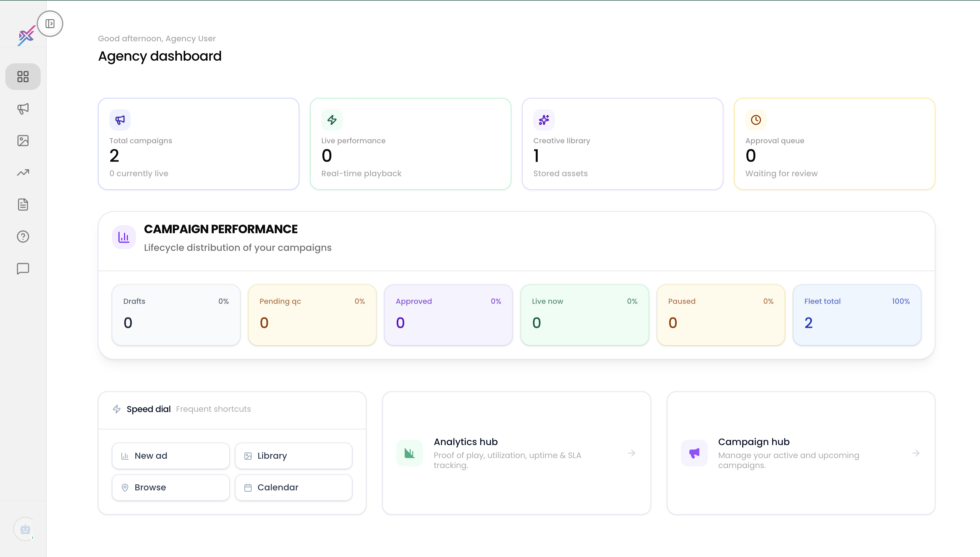Image resolution: width=980 pixels, height=557 pixels.
Task: Click the Speed dial lightning icon
Action: click(x=117, y=409)
